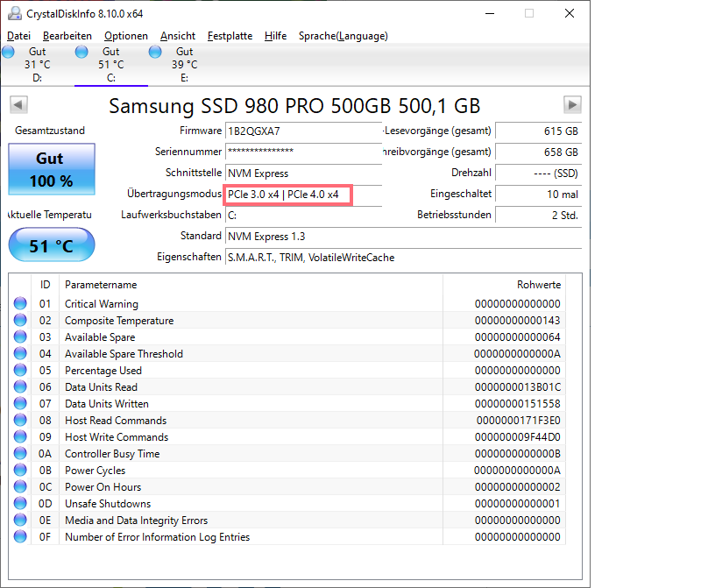Viewport: 701px width, 588px height.
Task: Click the left arrow beside the drive name
Action: [18, 104]
